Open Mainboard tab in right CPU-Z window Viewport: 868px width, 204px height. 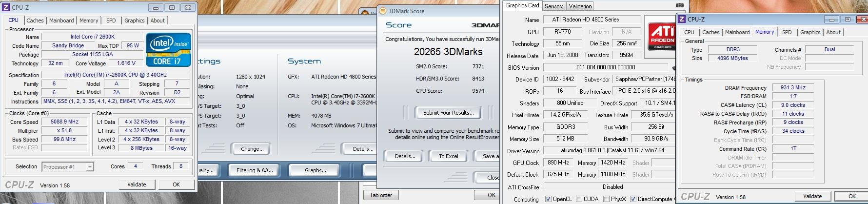tap(737, 32)
